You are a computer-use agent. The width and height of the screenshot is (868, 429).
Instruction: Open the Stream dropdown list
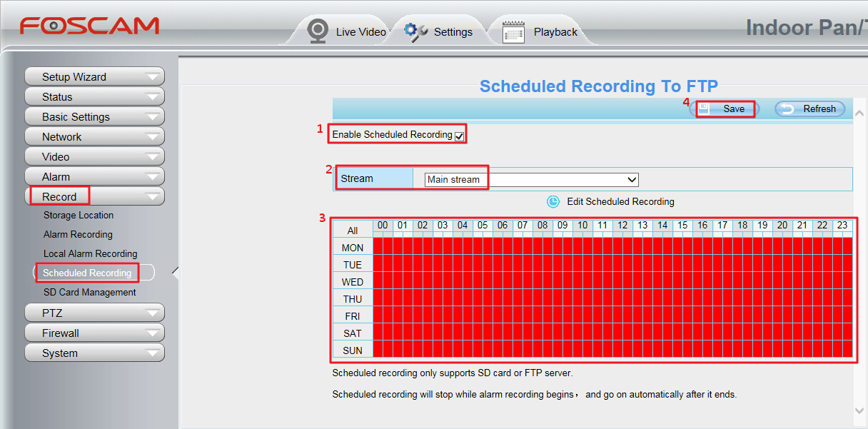(531, 179)
